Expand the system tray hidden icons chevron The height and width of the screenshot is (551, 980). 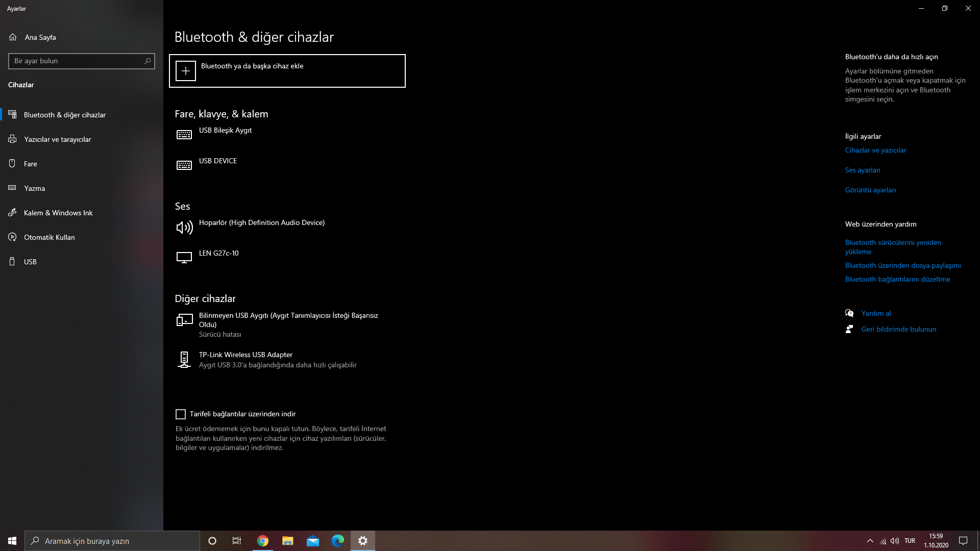click(870, 541)
